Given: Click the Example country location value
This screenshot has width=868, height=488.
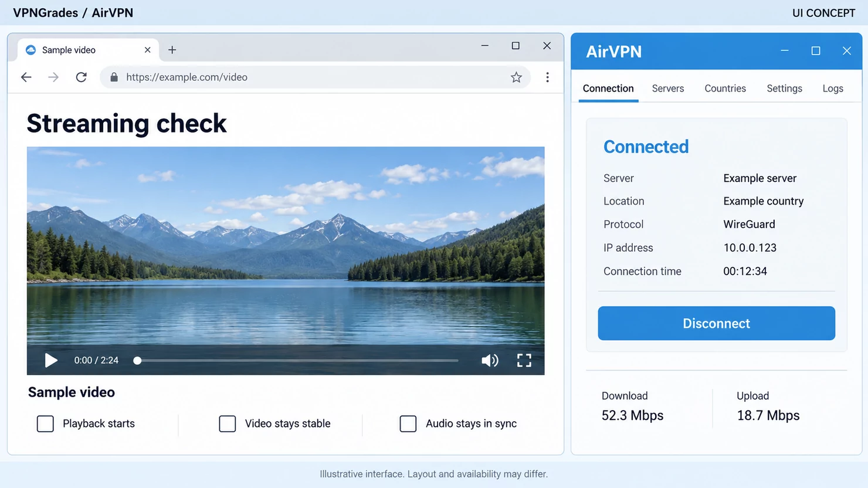Looking at the screenshot, I should click(764, 201).
